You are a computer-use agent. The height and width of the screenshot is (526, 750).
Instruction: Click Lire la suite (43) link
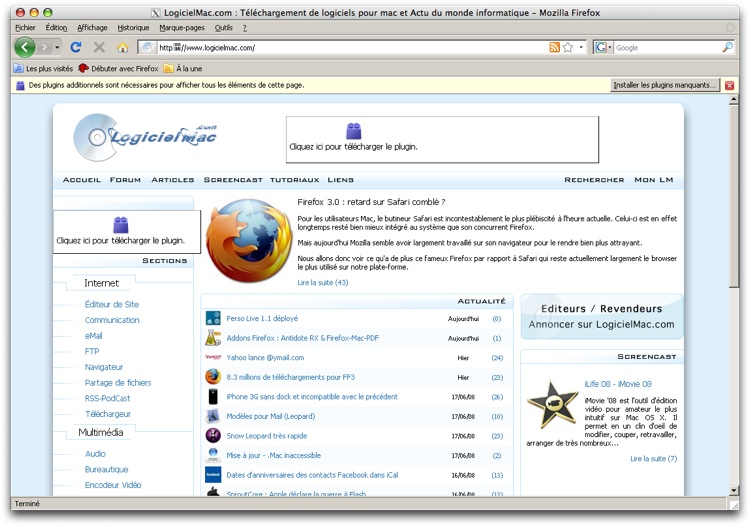click(323, 283)
